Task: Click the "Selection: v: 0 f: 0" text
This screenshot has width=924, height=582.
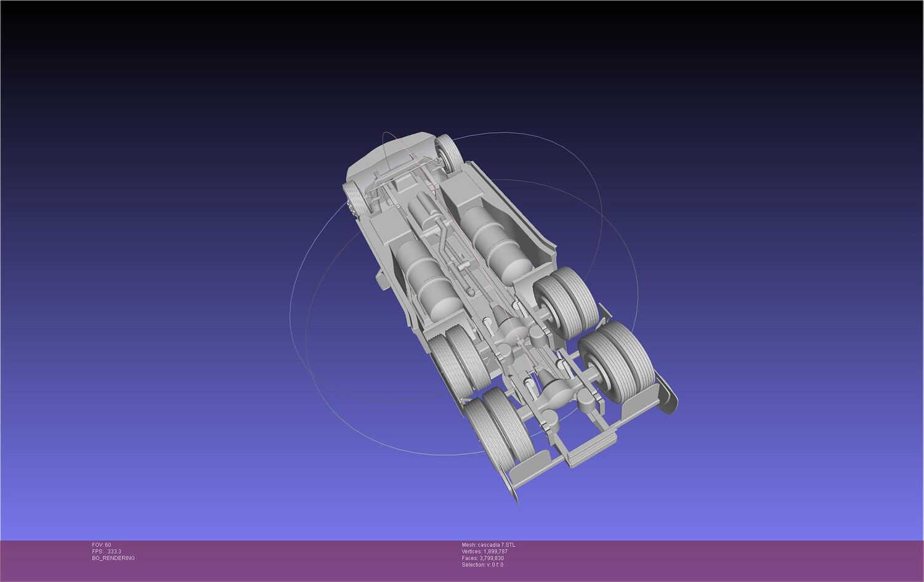Action: click(482, 565)
